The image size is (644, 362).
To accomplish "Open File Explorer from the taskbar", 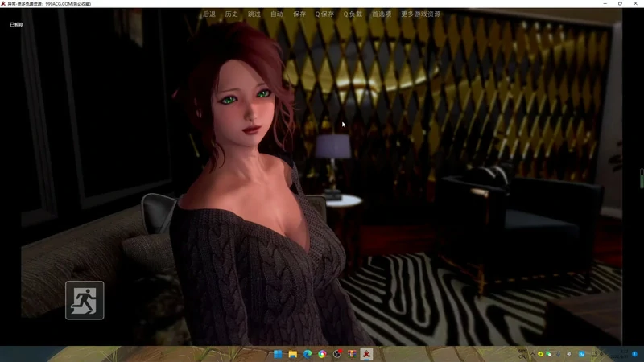I will click(293, 354).
